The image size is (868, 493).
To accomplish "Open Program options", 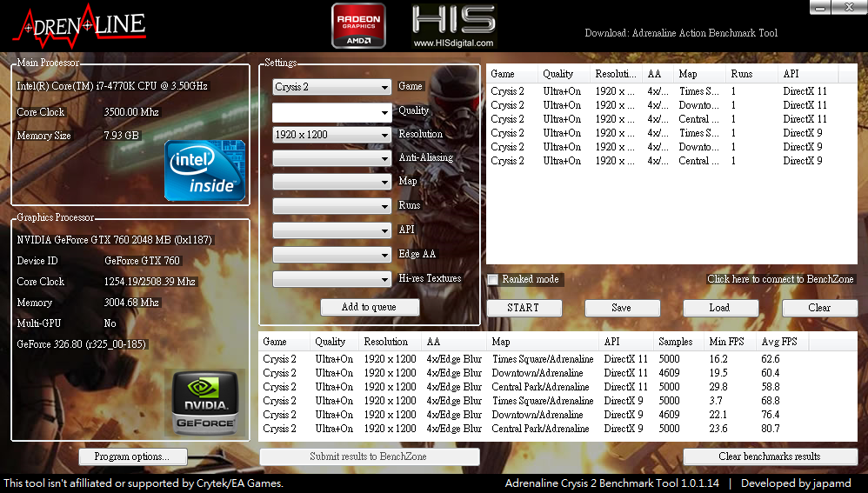I will pyautogui.click(x=134, y=456).
